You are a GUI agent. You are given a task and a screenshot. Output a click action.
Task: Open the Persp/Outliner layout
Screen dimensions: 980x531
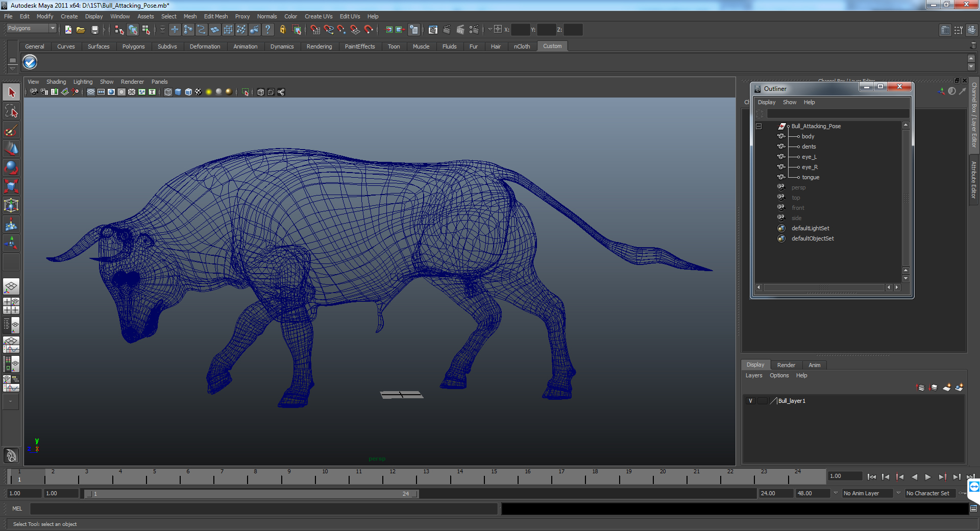coord(11,325)
